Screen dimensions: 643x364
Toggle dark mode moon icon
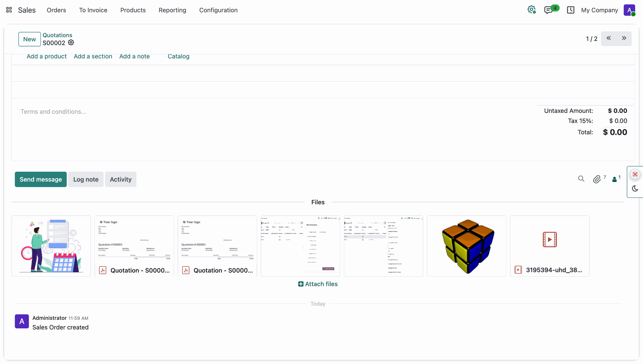click(x=635, y=189)
